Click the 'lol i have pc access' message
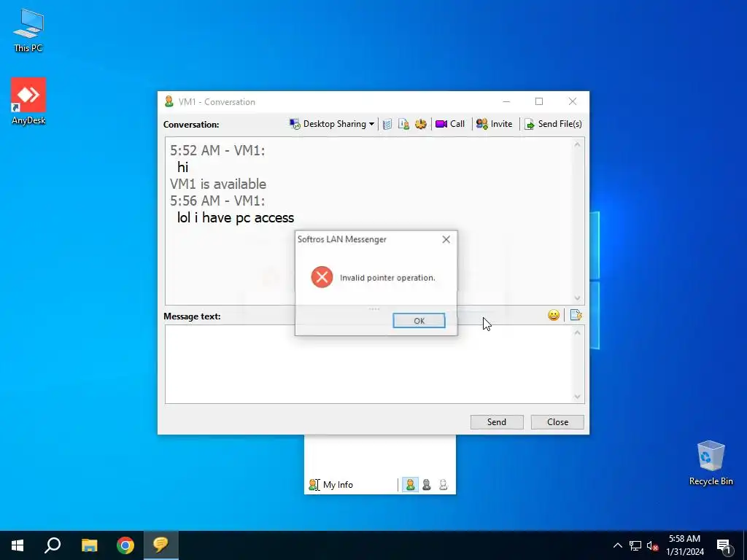The height and width of the screenshot is (560, 747). [236, 217]
